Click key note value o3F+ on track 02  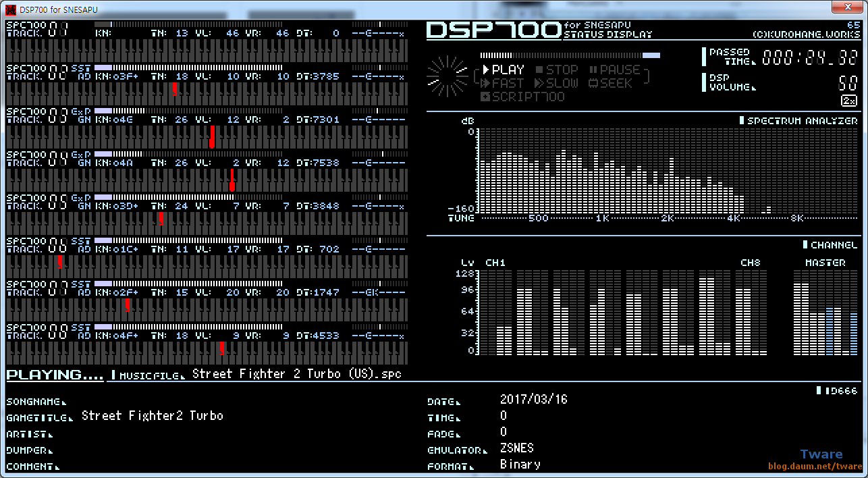click(x=126, y=76)
